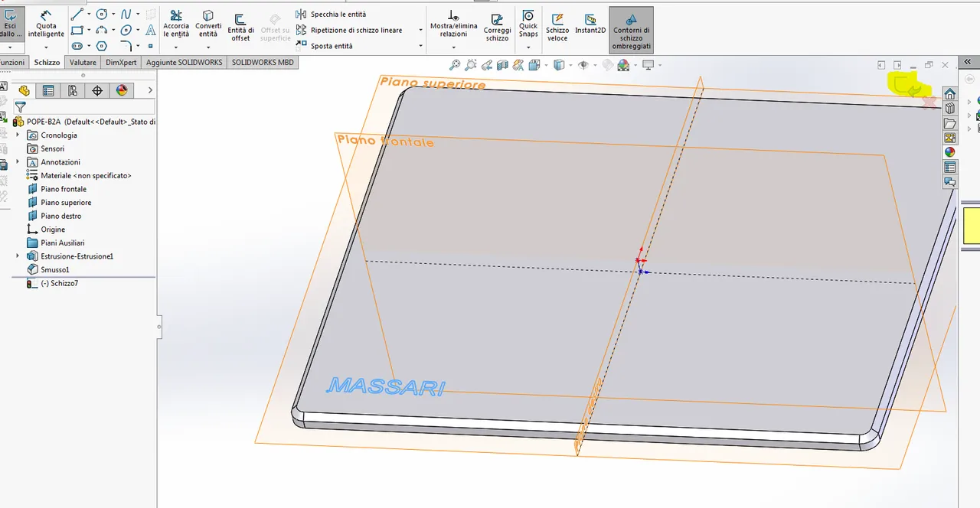980x508 pixels.
Task: Open the DimXpertManager tab
Action: [97, 90]
